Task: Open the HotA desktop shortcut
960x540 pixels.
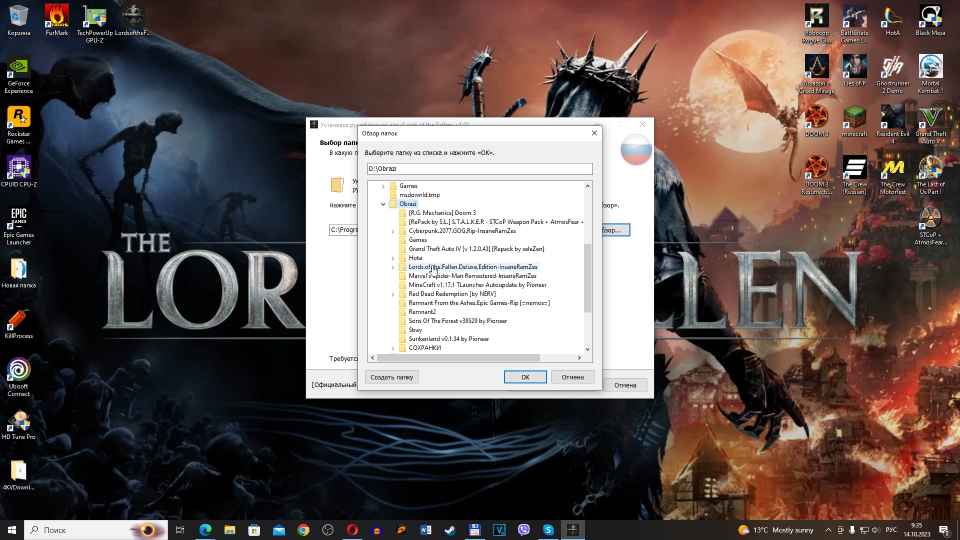Action: (892, 20)
